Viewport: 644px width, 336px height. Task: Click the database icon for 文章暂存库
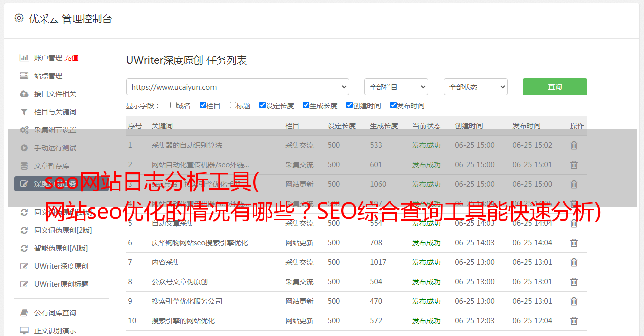click(24, 166)
